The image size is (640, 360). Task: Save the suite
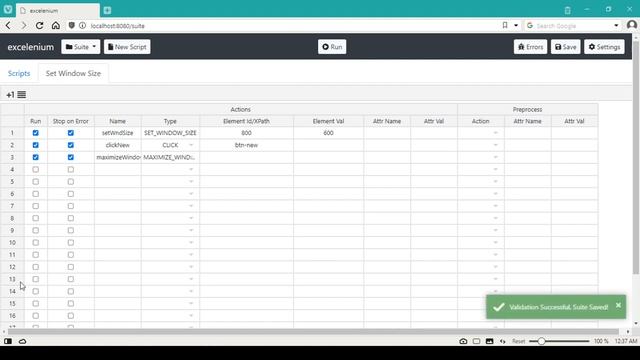565,47
